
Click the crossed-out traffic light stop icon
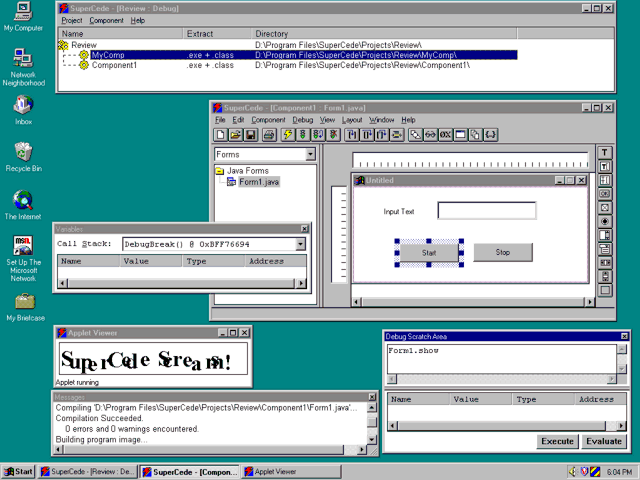(x=333, y=135)
